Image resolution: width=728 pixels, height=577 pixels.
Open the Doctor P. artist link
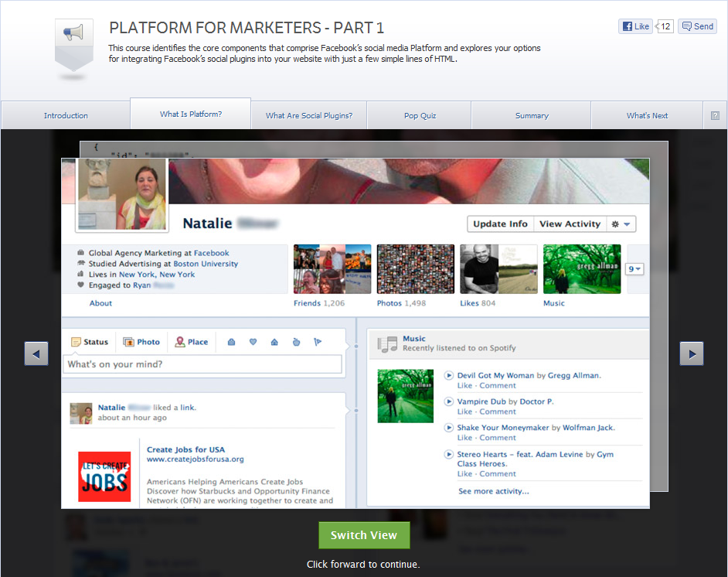(x=536, y=401)
